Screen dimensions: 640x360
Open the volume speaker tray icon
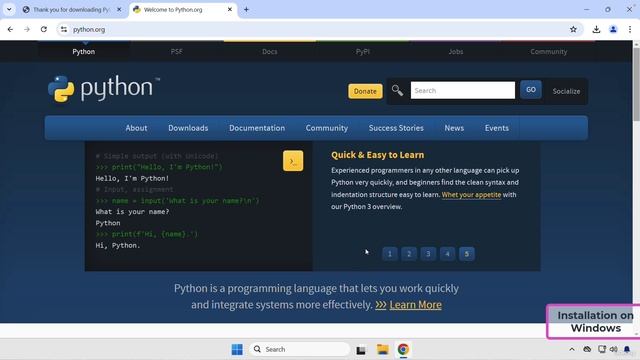[613, 349]
